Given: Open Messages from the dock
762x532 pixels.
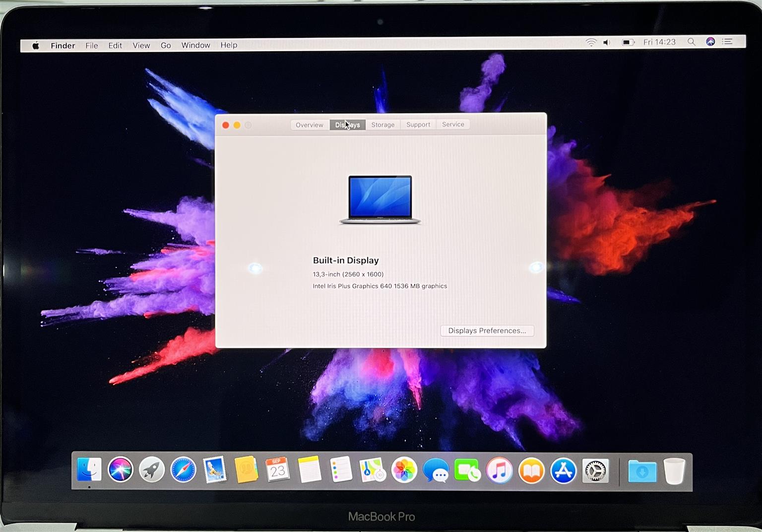Looking at the screenshot, I should point(436,470).
